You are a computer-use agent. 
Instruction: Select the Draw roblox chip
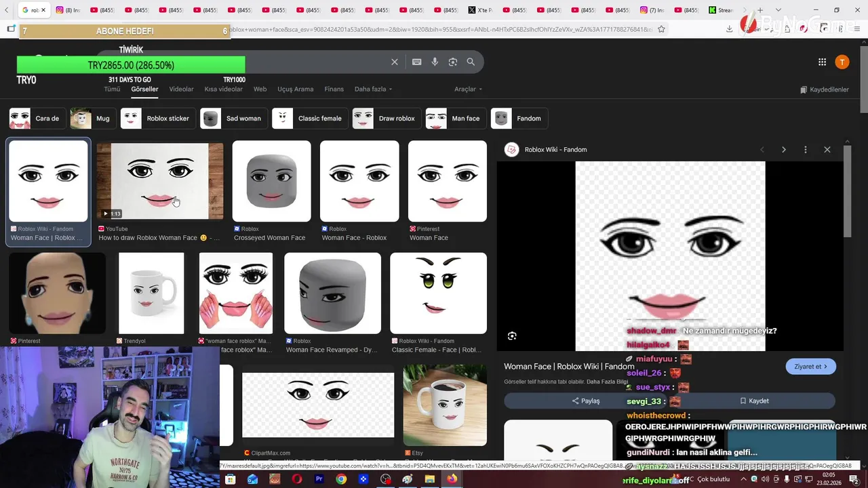[x=385, y=118]
